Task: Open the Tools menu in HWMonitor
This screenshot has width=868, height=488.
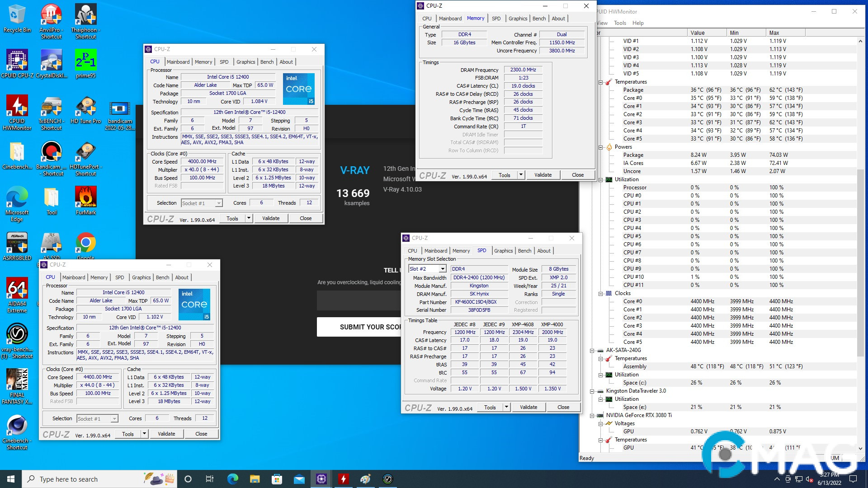Action: coord(620,23)
